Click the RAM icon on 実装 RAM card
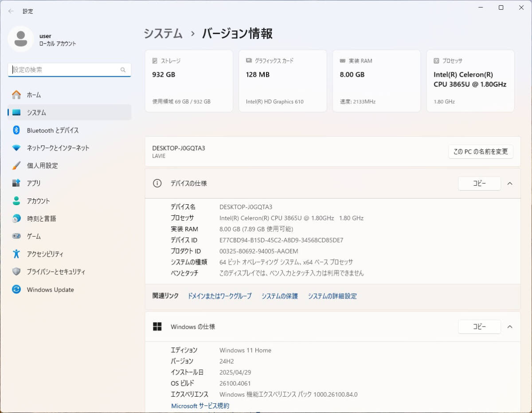This screenshot has height=413, width=532. 343,61
